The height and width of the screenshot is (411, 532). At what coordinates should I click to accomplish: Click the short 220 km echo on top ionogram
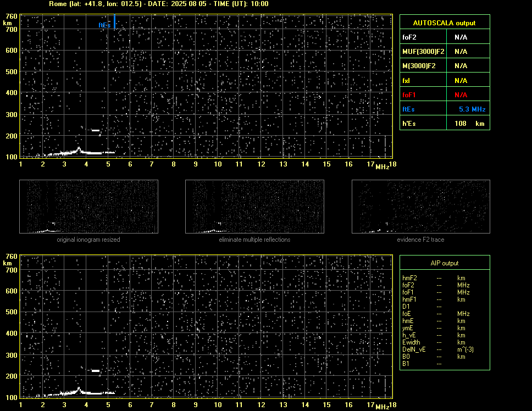(96, 130)
